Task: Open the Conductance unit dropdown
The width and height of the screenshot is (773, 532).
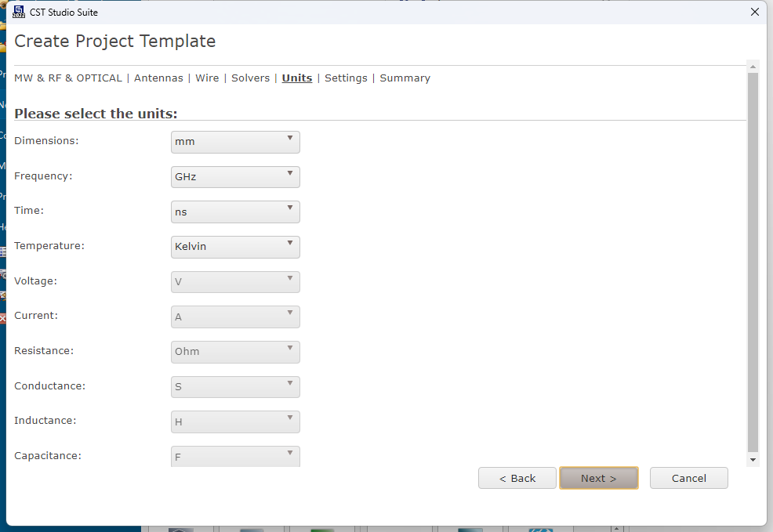Action: pos(235,387)
